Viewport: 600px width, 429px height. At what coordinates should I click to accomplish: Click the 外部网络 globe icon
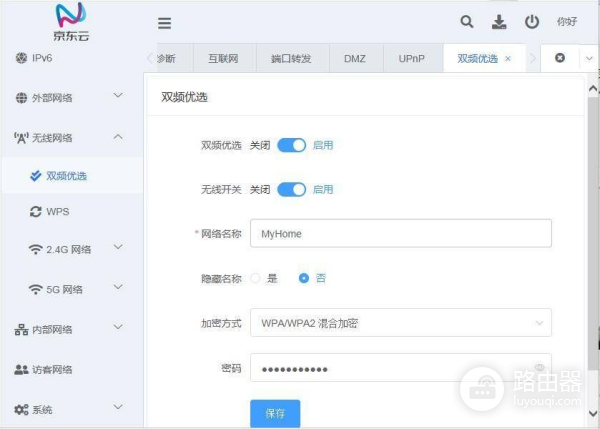tap(21, 98)
